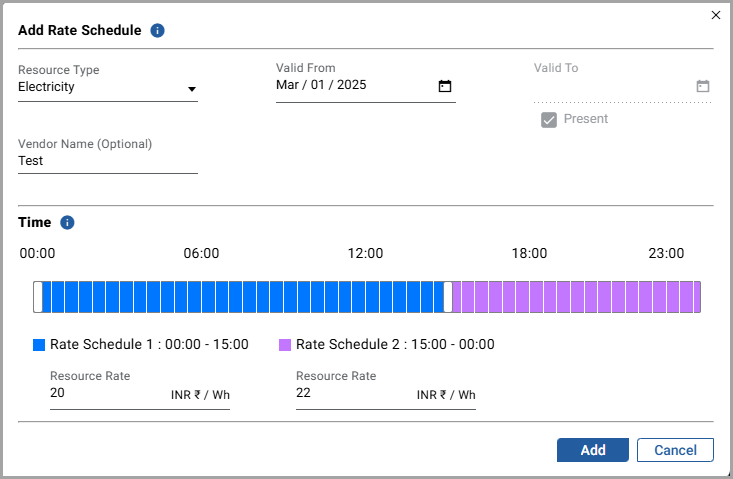Click the info icon next to Time
The width and height of the screenshot is (733, 479).
coord(67,222)
